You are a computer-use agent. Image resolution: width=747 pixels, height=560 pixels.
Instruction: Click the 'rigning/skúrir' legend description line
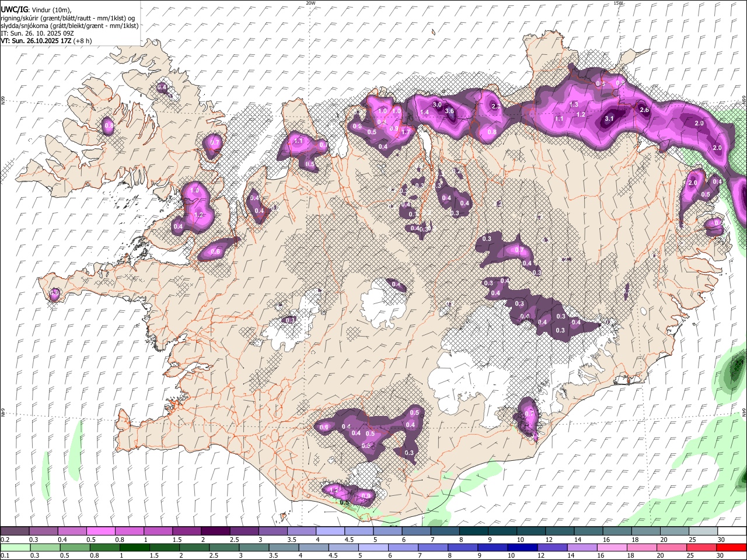68,17
